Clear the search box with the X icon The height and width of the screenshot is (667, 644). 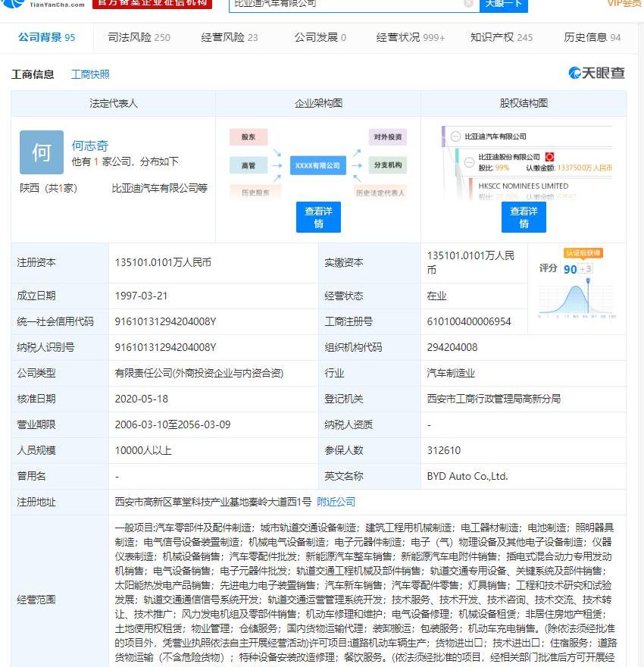468,3
